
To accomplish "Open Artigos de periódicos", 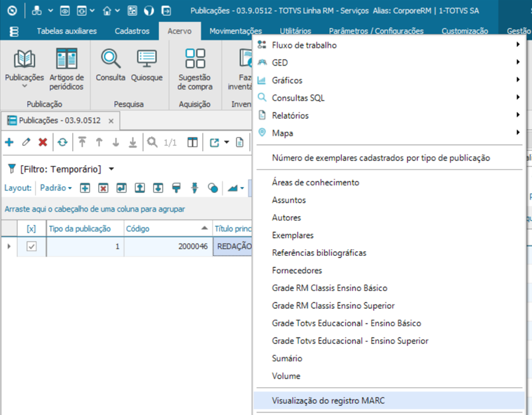I will tap(66, 70).
